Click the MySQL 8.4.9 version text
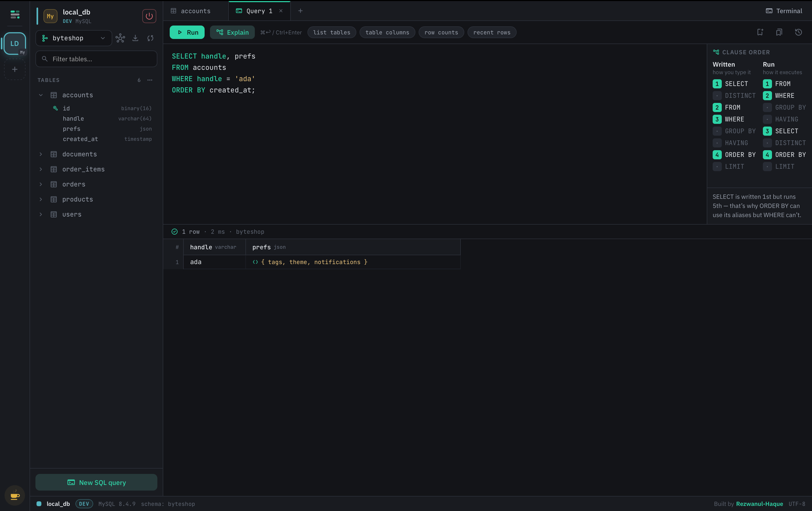Viewport: 812px width, 511px height. (117, 503)
